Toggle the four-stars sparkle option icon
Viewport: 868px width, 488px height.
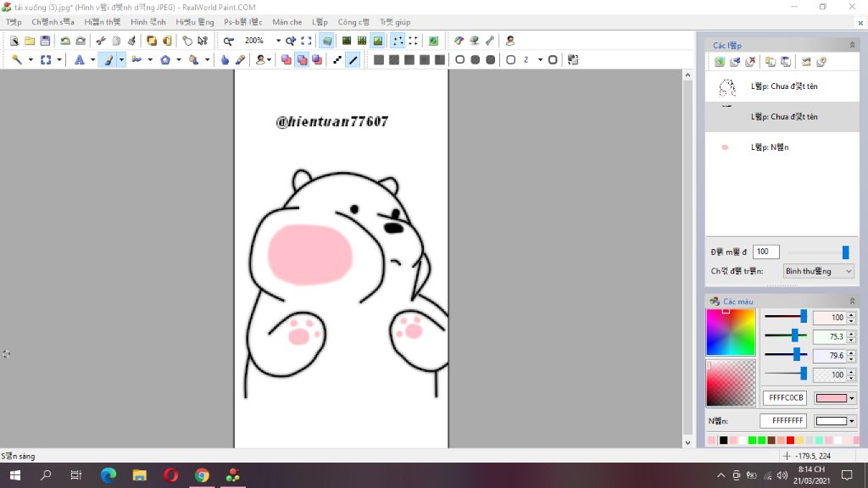point(398,41)
